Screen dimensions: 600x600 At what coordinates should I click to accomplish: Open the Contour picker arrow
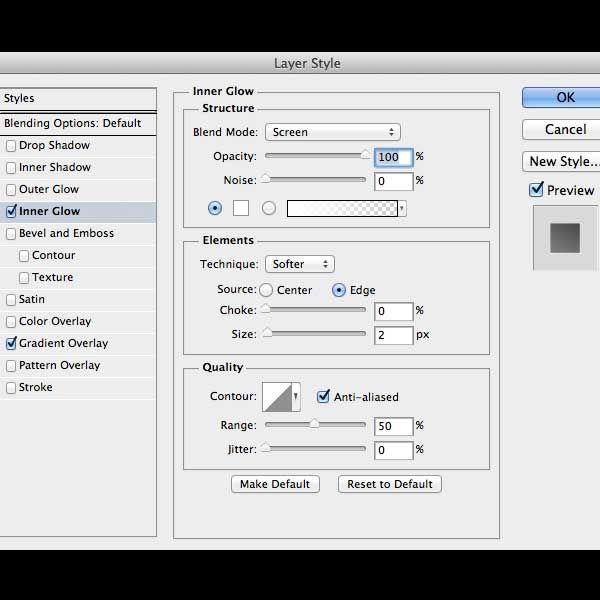pyautogui.click(x=296, y=397)
